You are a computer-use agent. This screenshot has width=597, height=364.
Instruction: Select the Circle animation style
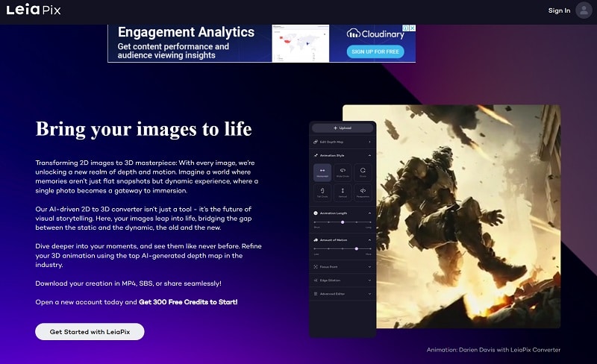363,172
